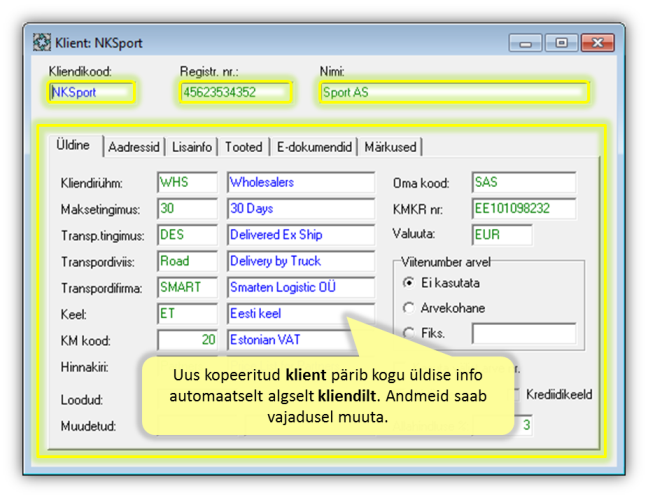Close the Klient: NKSport window
648x498 pixels.
pyautogui.click(x=598, y=43)
